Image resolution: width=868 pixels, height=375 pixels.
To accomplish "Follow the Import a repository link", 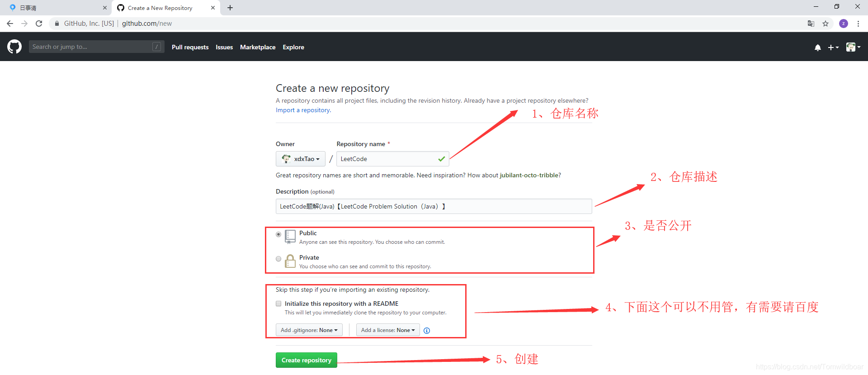I will click(x=303, y=110).
